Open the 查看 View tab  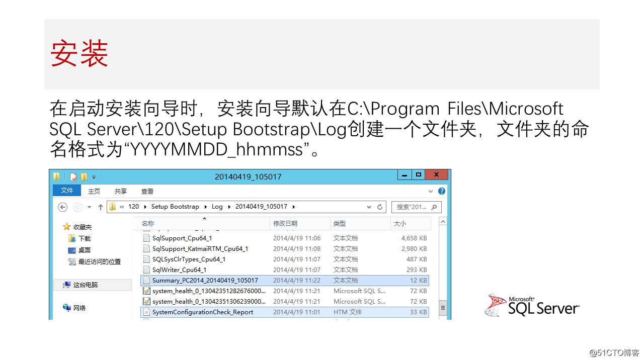coord(147,191)
